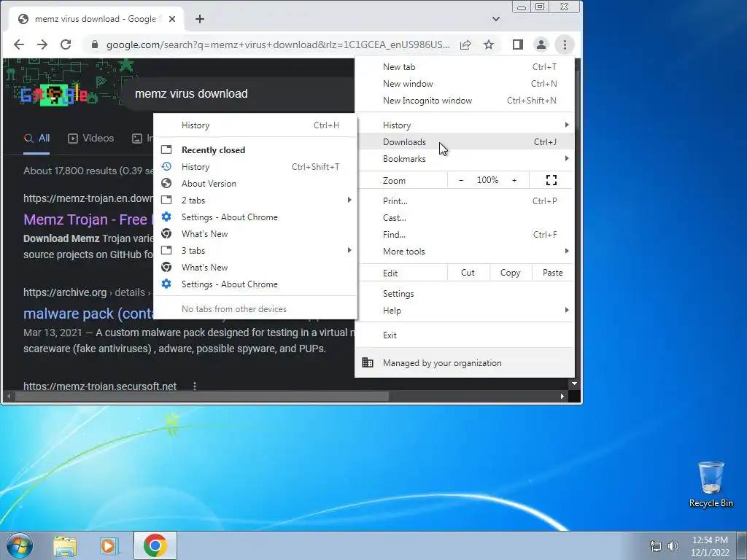The width and height of the screenshot is (747, 560).
Task: Toggle fullscreen mode icon beside Zoom
Action: tap(551, 180)
